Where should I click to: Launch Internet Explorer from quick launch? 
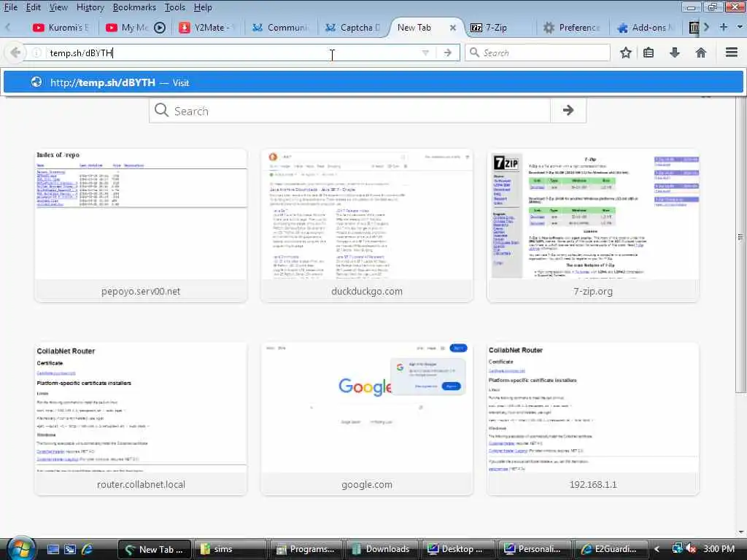87,549
